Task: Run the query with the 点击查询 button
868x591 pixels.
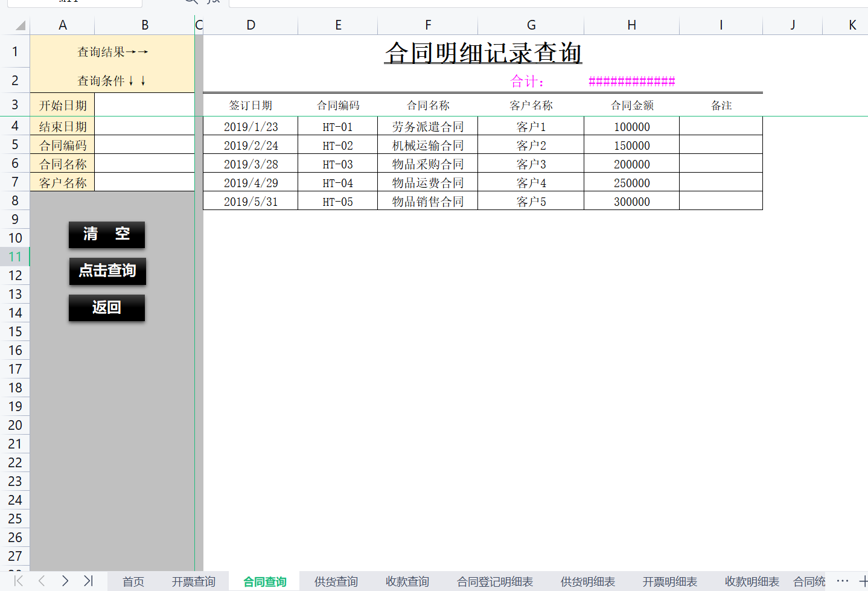Action: pyautogui.click(x=107, y=271)
